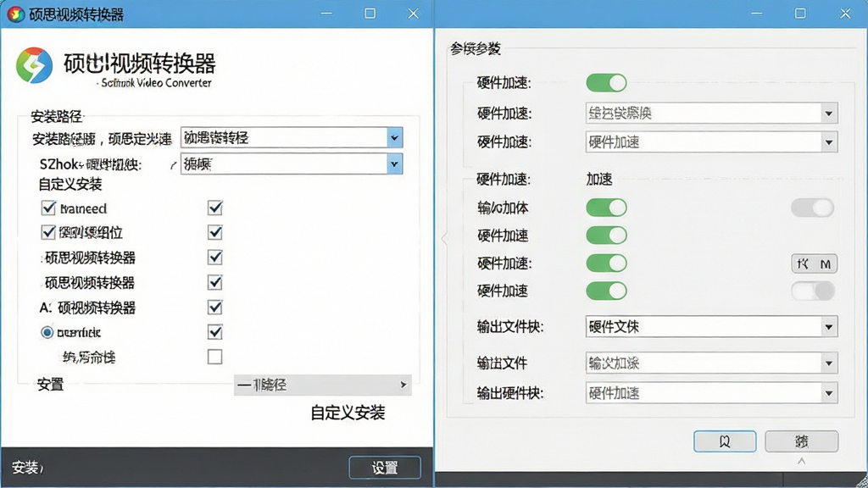Click the '代 M' button in the parameters window

click(x=814, y=264)
